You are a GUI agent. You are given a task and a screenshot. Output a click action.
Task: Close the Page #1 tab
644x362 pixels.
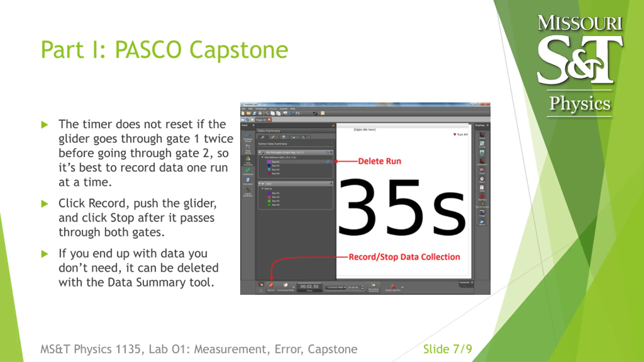[269, 120]
